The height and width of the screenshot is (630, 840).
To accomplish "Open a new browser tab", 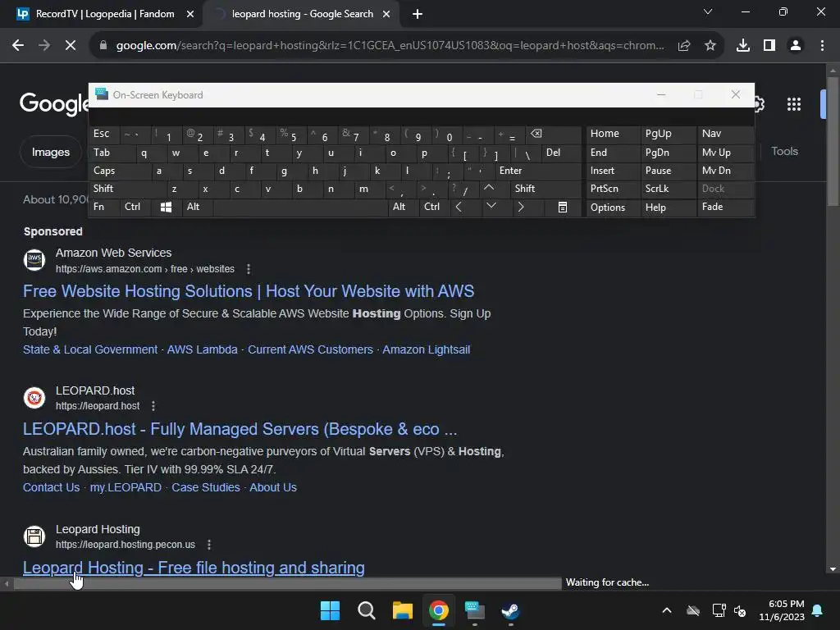I will (x=418, y=14).
